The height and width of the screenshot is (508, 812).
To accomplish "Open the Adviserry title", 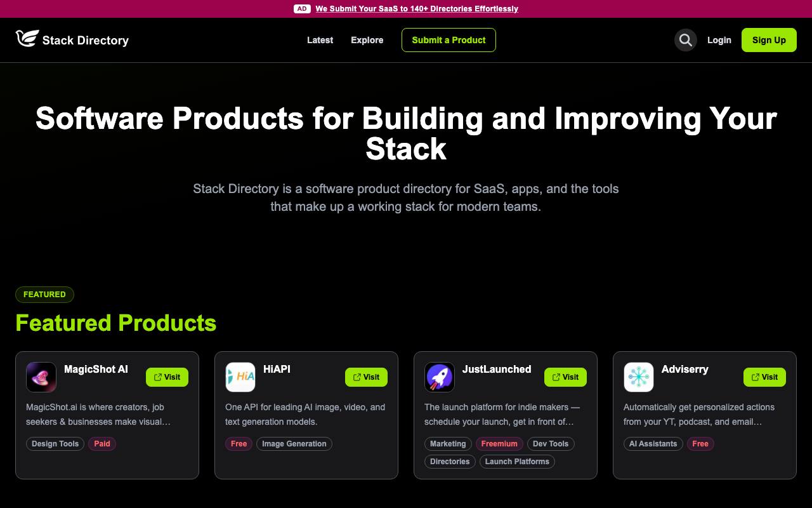I will click(x=685, y=369).
